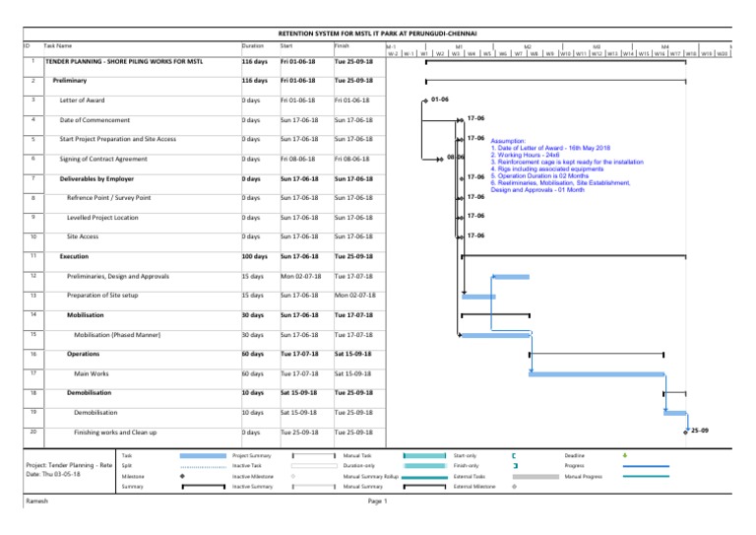Click the Project: Tender Planning footer label

[x=69, y=465]
